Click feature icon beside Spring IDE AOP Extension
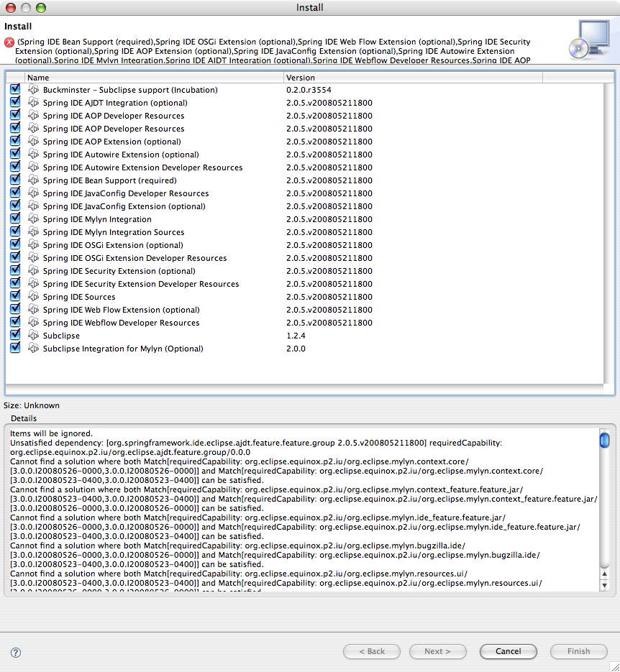 (x=33, y=141)
